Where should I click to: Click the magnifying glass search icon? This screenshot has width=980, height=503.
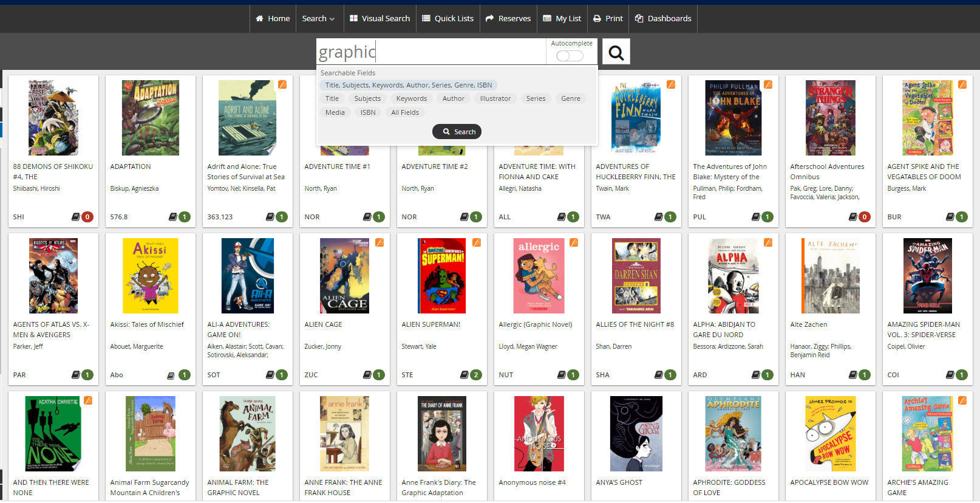616,52
